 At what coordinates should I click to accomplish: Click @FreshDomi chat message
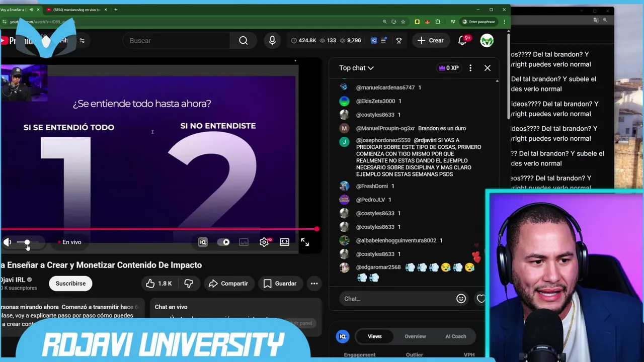tap(375, 186)
